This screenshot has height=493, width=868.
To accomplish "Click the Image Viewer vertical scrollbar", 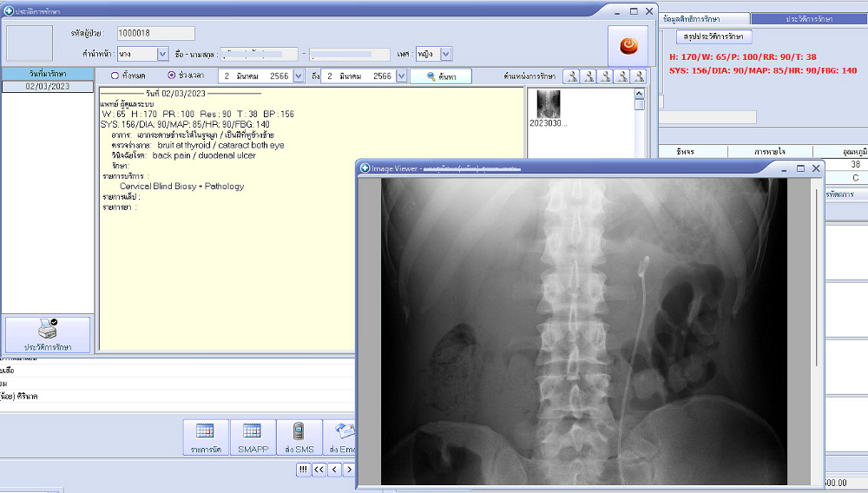I will click(817, 277).
